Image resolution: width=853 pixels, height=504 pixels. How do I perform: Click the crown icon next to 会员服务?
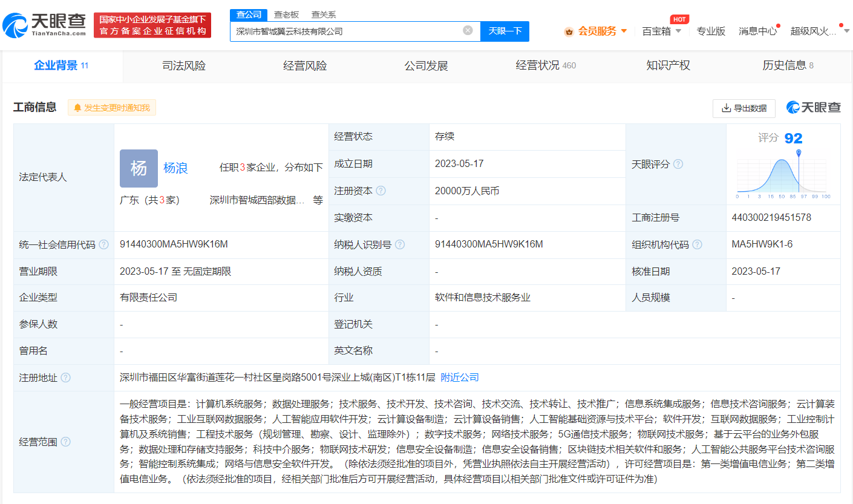569,31
